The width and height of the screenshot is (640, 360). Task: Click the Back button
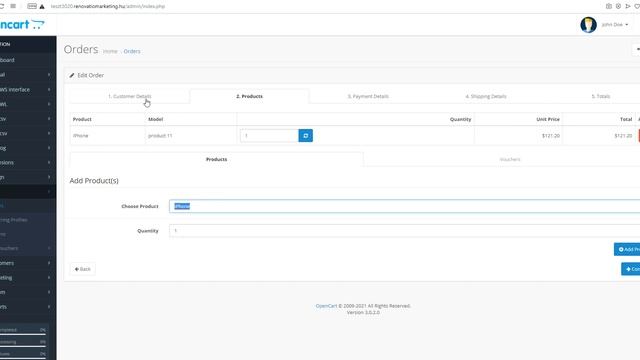82,269
